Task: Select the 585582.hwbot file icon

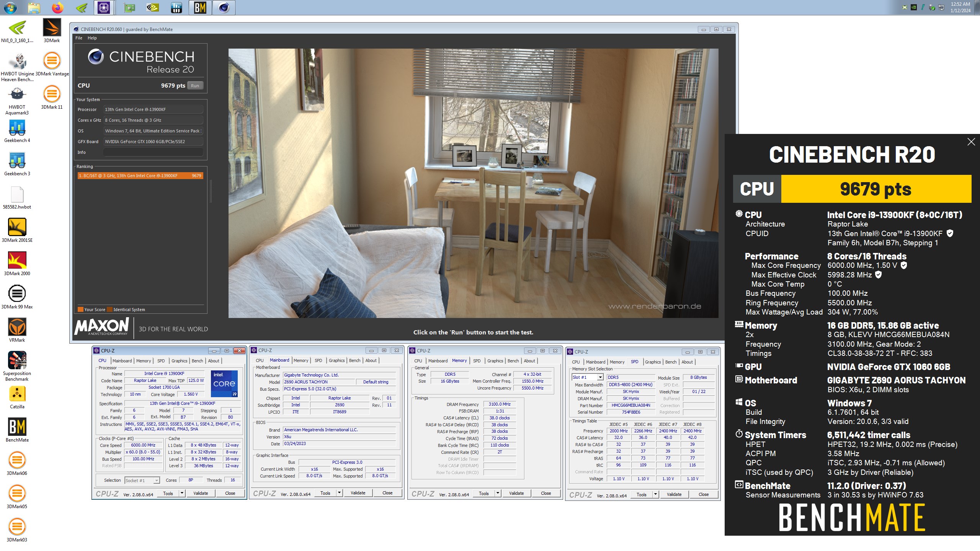Action: [17, 197]
